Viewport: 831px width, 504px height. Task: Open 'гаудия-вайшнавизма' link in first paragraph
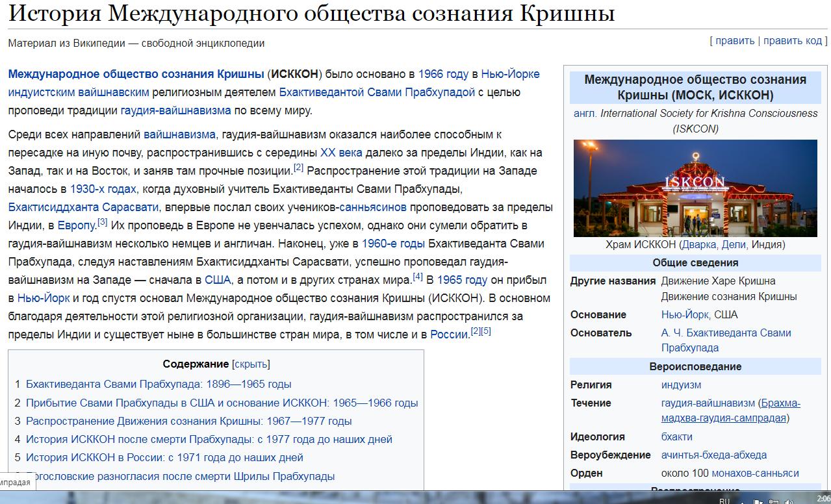point(175,110)
